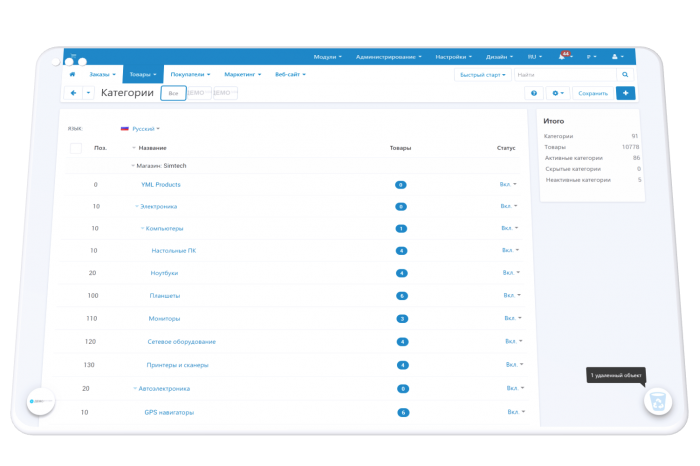Collapse the Компьютеры subcategory tree

(x=142, y=228)
